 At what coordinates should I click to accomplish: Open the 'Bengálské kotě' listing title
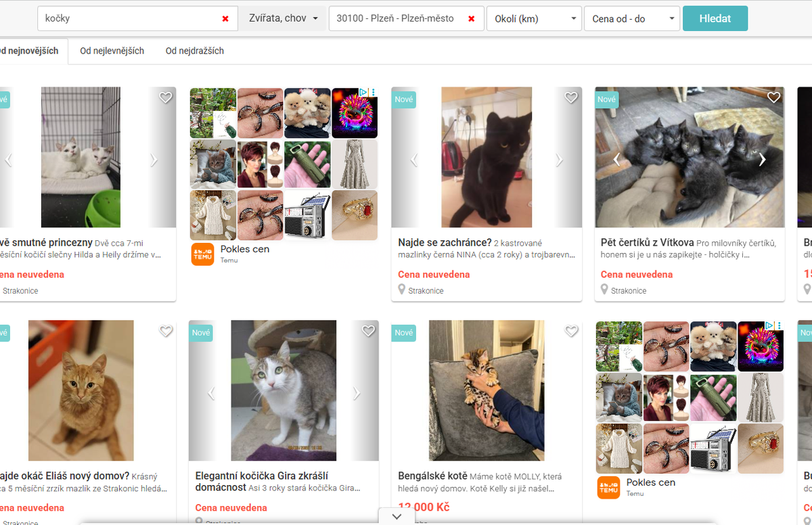pos(432,476)
